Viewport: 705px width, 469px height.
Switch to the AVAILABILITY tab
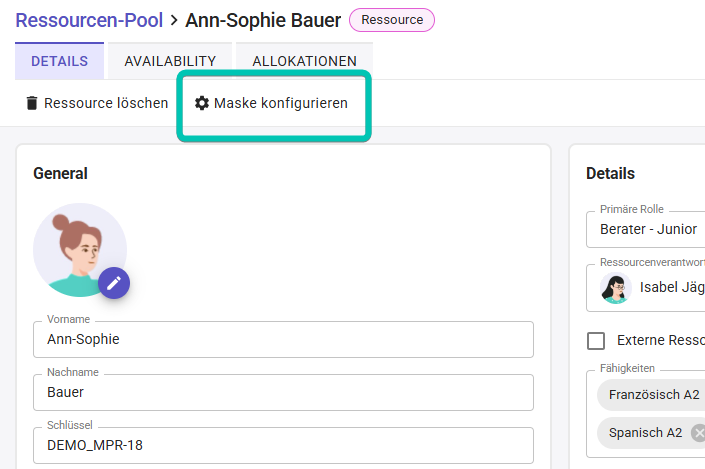coord(170,61)
